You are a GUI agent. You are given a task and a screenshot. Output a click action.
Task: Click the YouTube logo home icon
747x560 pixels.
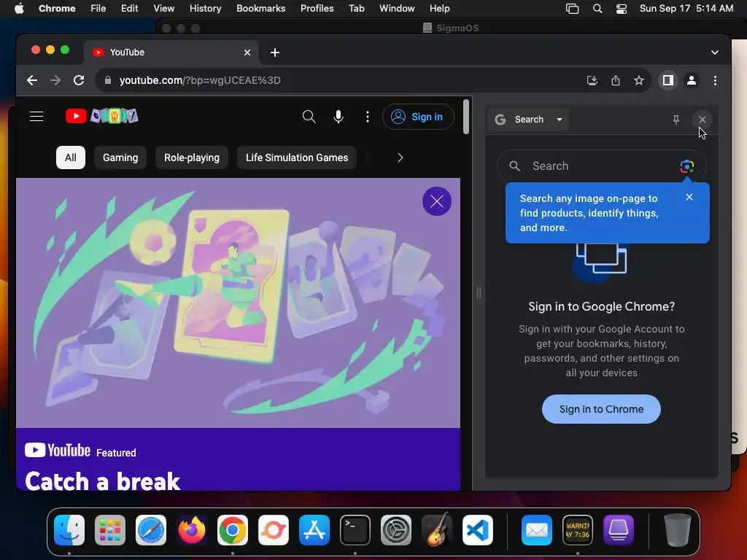click(102, 116)
